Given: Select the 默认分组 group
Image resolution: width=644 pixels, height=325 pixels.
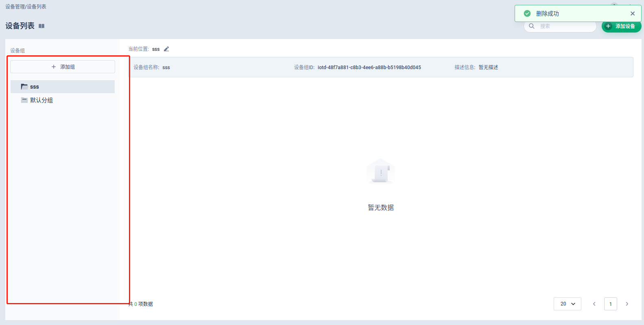Looking at the screenshot, I should pyautogui.click(x=41, y=100).
